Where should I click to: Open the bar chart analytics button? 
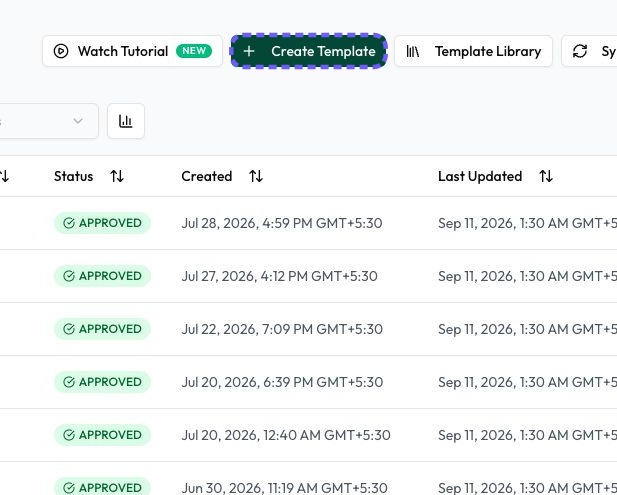[x=126, y=121]
